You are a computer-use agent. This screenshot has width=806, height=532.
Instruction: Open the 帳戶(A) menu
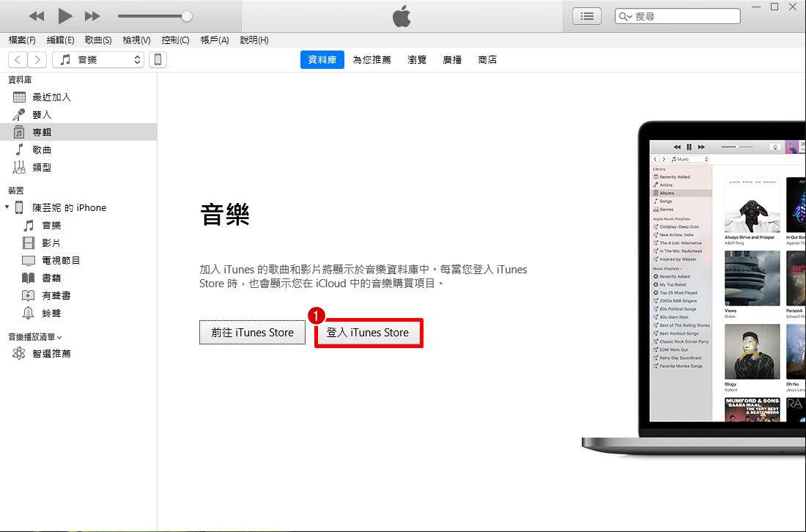tap(215, 40)
